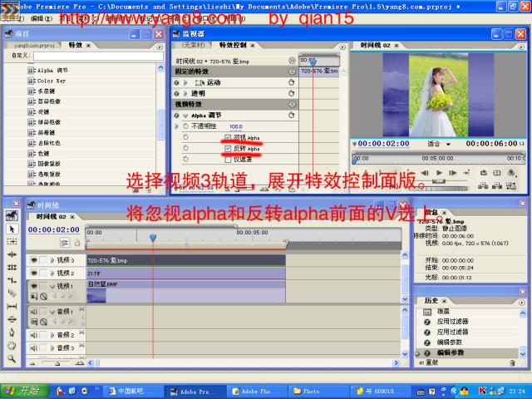
Task: Open the Adobe Pho... taskbar button
Action: 257,392
